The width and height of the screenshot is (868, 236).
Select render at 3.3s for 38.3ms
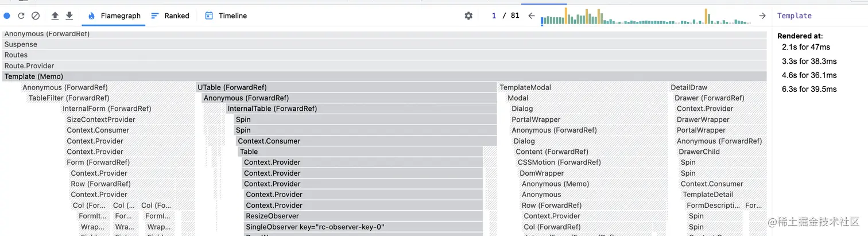tap(809, 61)
